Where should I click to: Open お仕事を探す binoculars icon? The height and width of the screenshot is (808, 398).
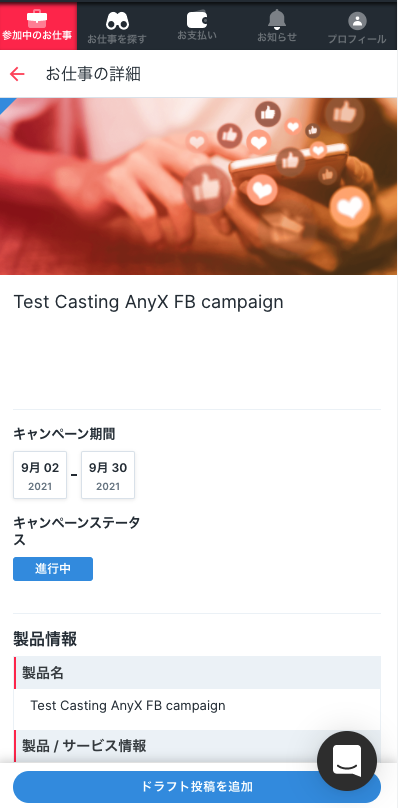pyautogui.click(x=117, y=22)
